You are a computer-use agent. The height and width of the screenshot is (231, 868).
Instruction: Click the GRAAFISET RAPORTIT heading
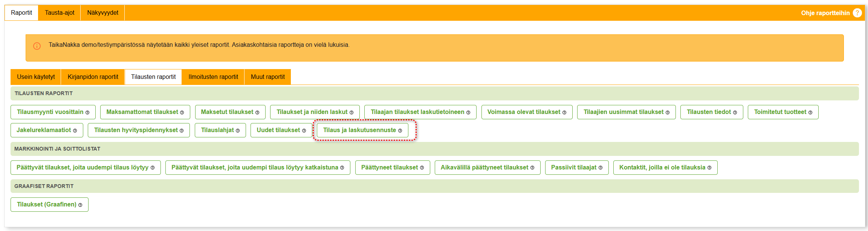(x=44, y=186)
